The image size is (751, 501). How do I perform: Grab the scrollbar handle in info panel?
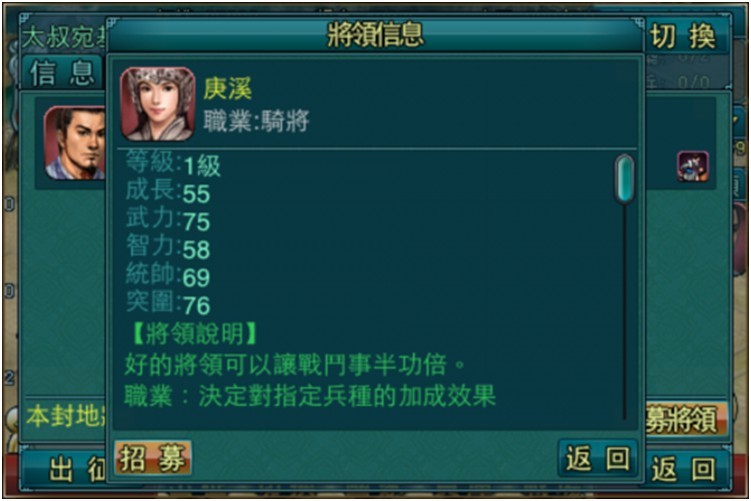pos(624,179)
